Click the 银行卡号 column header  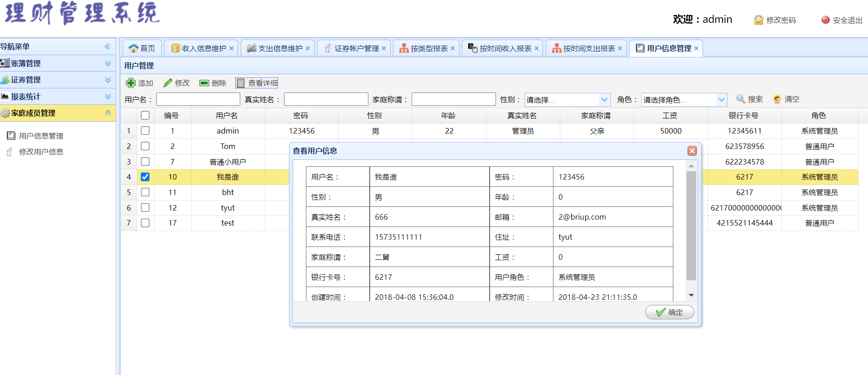(744, 116)
